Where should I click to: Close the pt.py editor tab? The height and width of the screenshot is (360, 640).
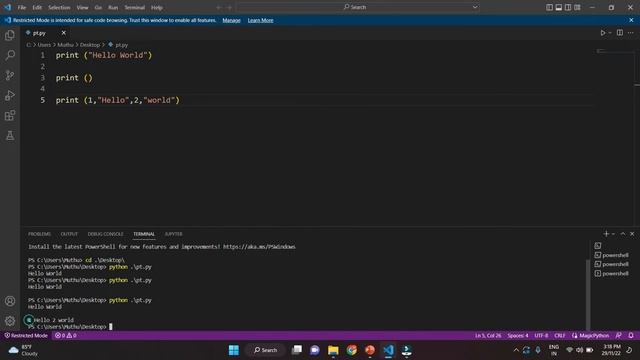[64, 33]
